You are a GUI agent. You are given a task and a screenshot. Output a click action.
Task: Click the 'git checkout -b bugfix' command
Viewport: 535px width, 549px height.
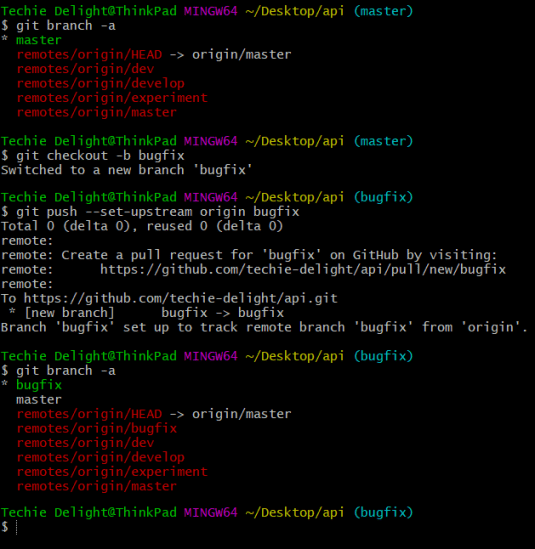[100, 155]
